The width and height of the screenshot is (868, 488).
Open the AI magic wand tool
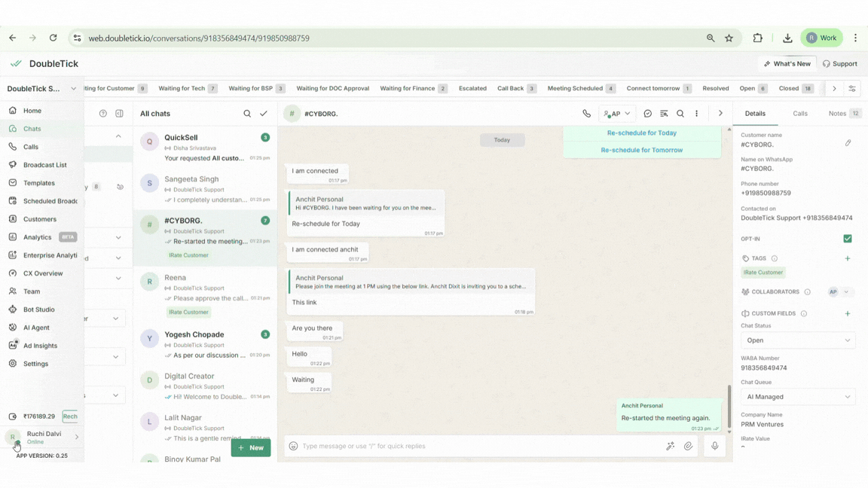pos(670,447)
